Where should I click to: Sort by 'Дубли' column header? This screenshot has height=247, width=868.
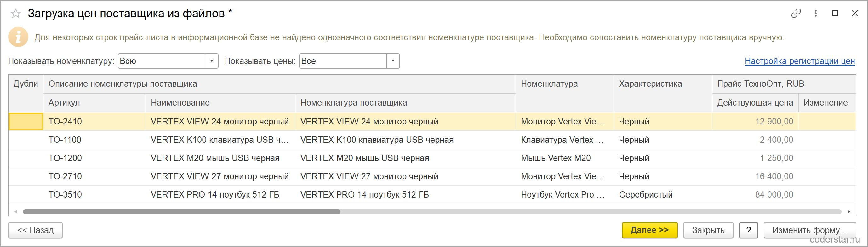coord(26,93)
